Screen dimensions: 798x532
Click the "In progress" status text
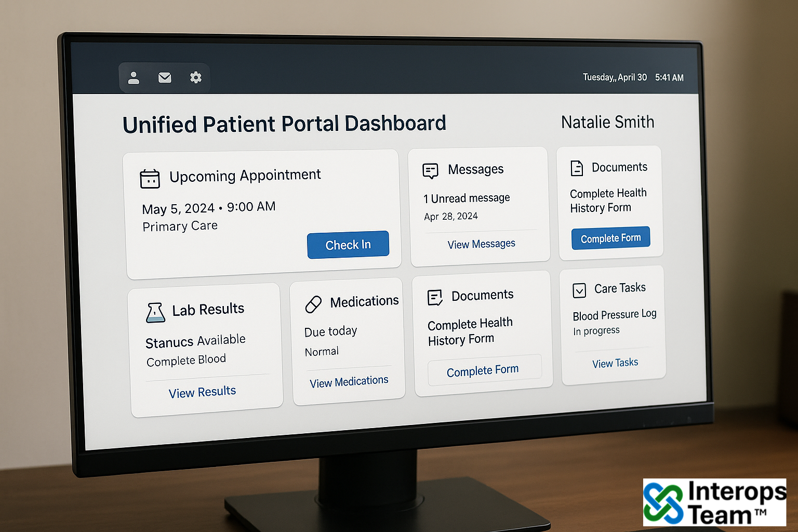(596, 331)
